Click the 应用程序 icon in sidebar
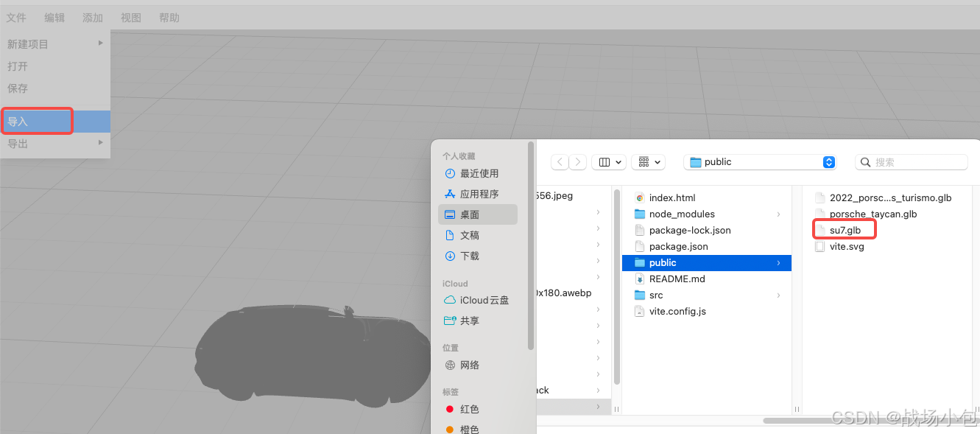 [451, 195]
